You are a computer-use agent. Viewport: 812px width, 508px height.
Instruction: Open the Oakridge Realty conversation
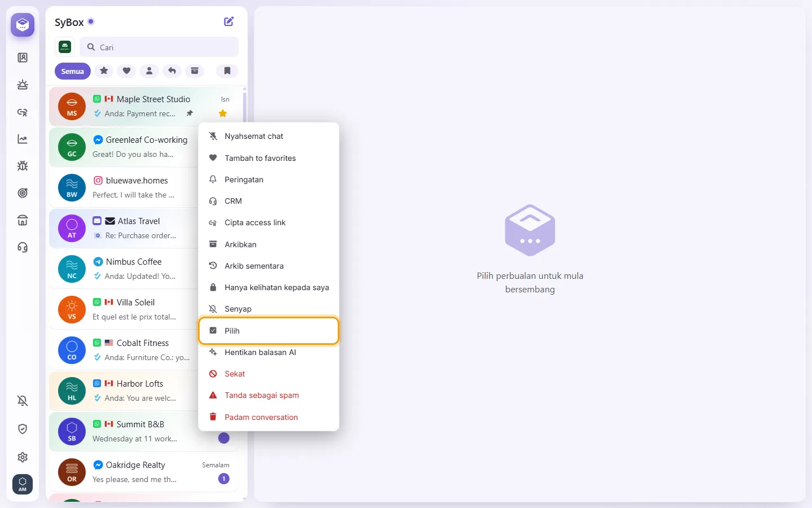pos(144,472)
